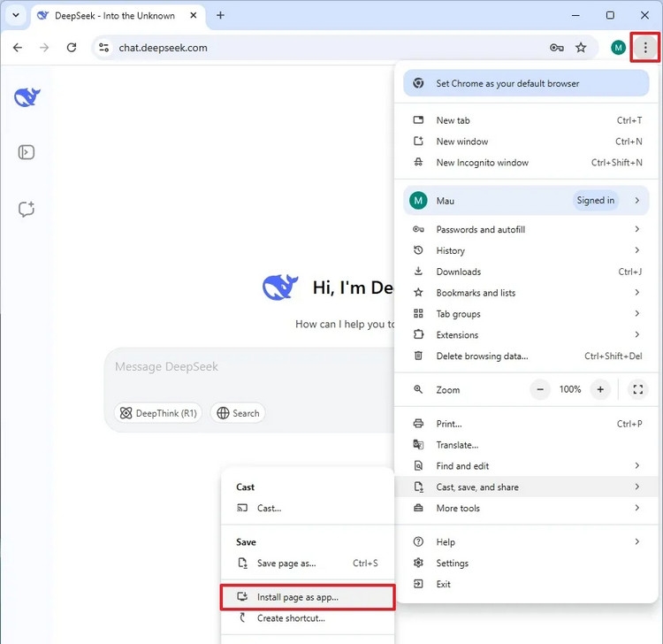This screenshot has width=663, height=644.
Task: Toggle the Search option in DeepSeek
Action: (238, 413)
